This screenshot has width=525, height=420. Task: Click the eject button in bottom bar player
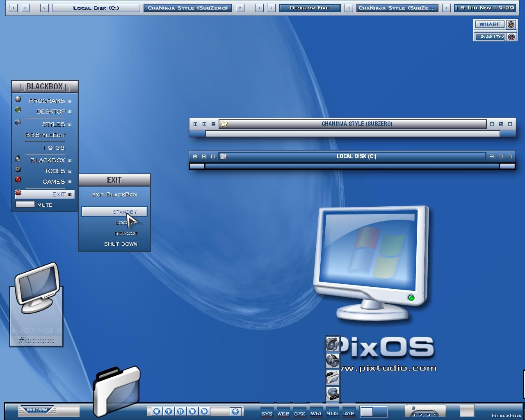tap(235, 411)
